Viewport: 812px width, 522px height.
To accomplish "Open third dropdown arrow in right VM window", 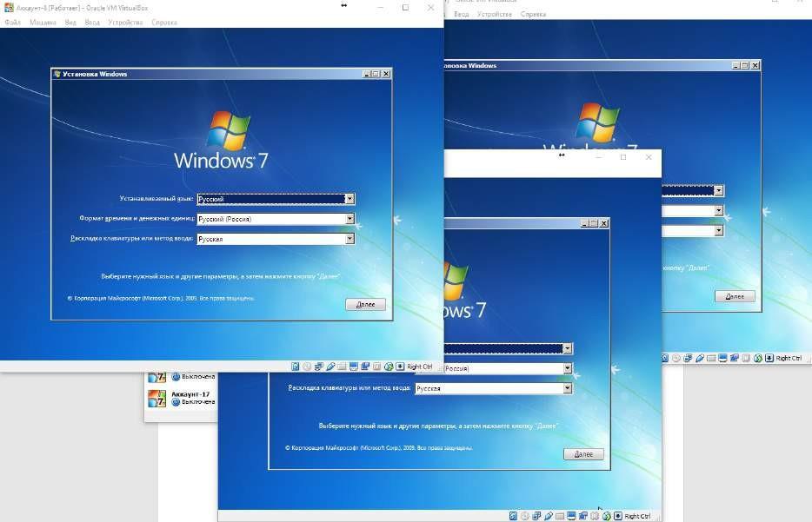I will 718,230.
